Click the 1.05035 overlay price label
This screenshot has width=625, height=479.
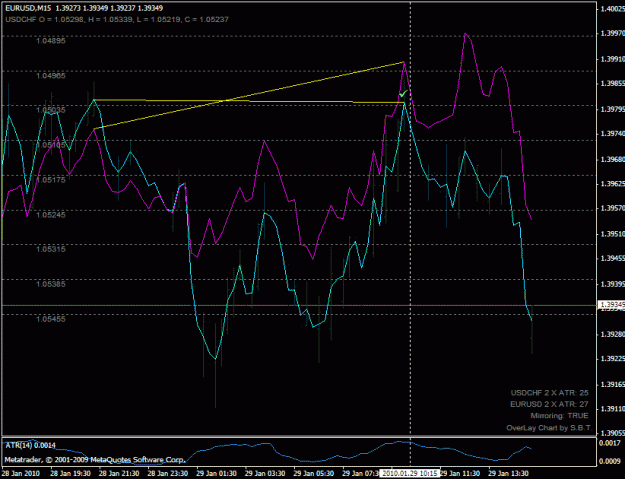[x=51, y=110]
